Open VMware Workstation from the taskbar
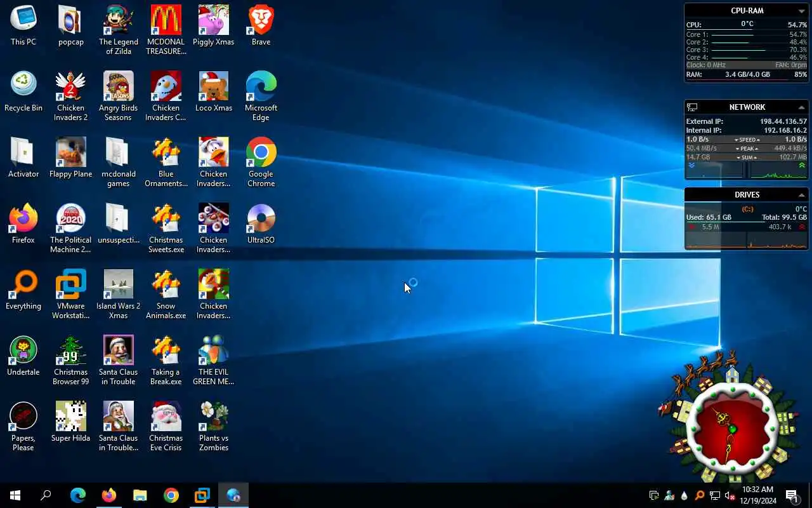Image resolution: width=812 pixels, height=508 pixels. point(202,495)
